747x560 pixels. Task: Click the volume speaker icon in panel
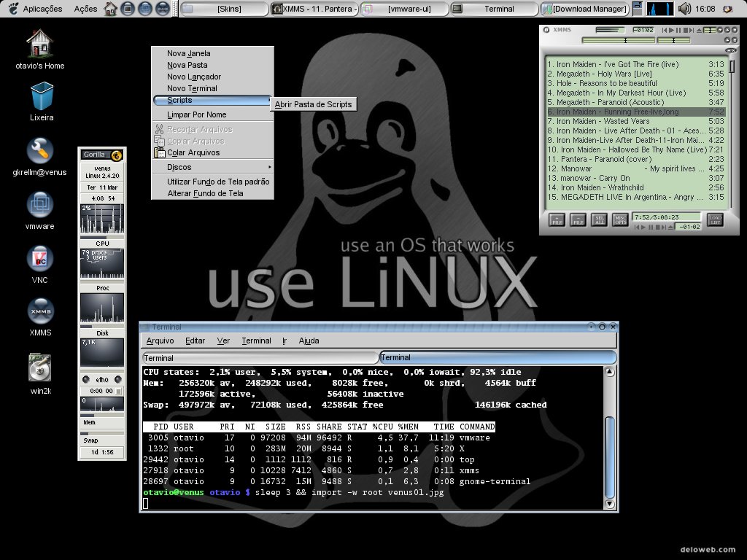[684, 9]
